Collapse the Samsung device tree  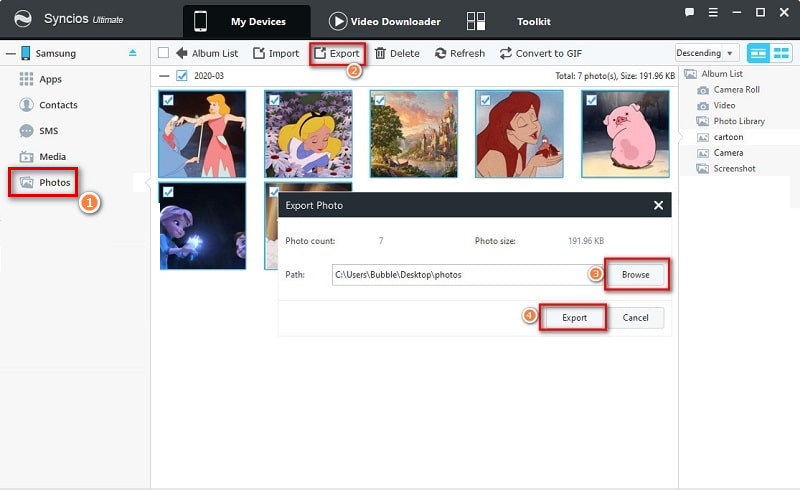click(x=10, y=53)
